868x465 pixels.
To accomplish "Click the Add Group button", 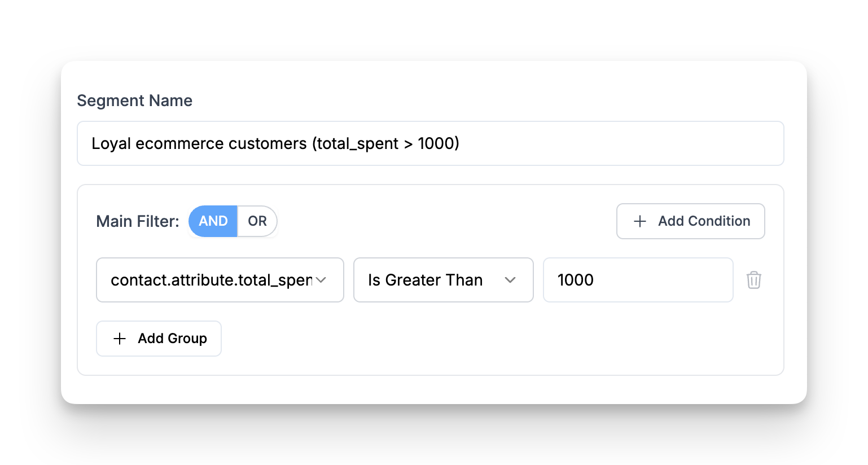I will point(159,339).
